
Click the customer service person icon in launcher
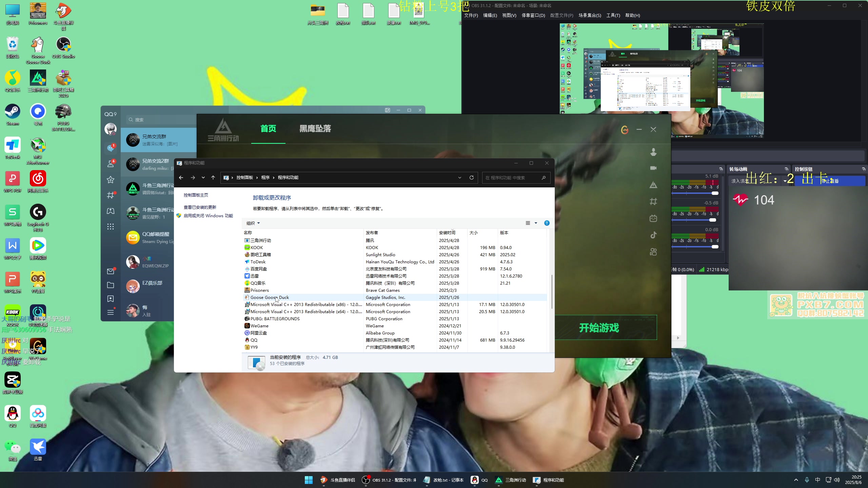tap(653, 152)
